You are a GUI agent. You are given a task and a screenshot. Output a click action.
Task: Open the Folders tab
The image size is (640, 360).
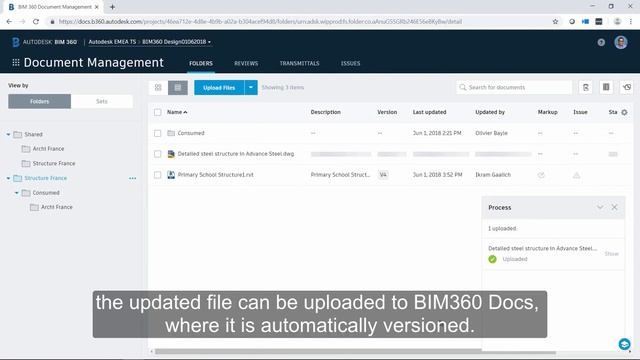[x=201, y=63]
